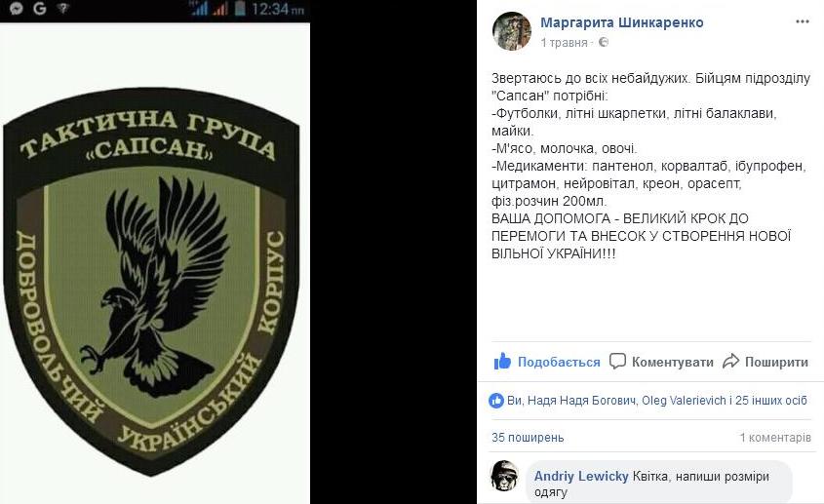This screenshot has height=504, width=824.
Task: Open Маргарита Шинкаренко profile picture
Action: click(512, 31)
